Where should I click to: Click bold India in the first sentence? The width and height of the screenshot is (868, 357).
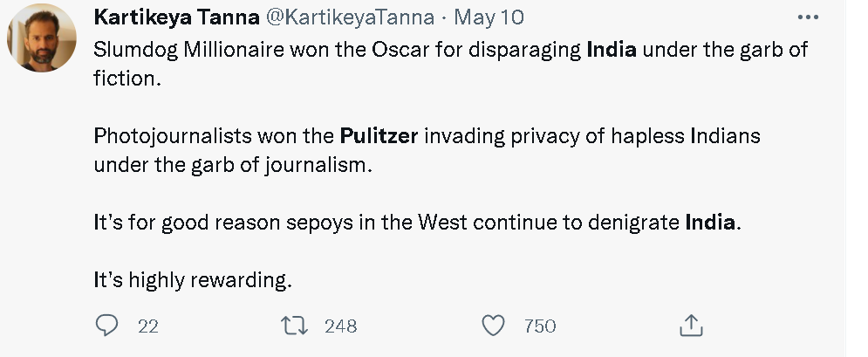coord(612,50)
